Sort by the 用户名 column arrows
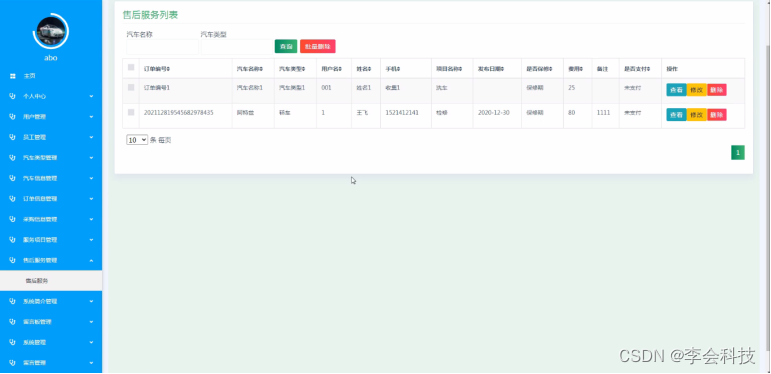Screen dimensions: 771x374 pos(340,69)
